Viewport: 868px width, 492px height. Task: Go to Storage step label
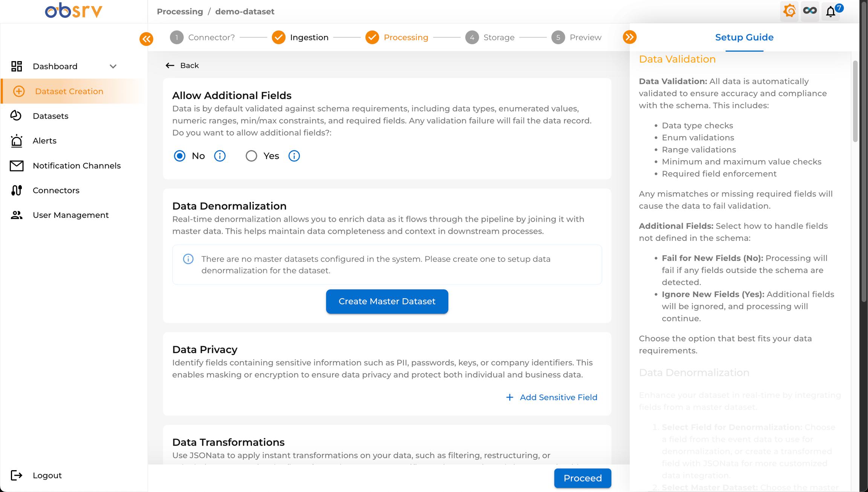(x=499, y=37)
